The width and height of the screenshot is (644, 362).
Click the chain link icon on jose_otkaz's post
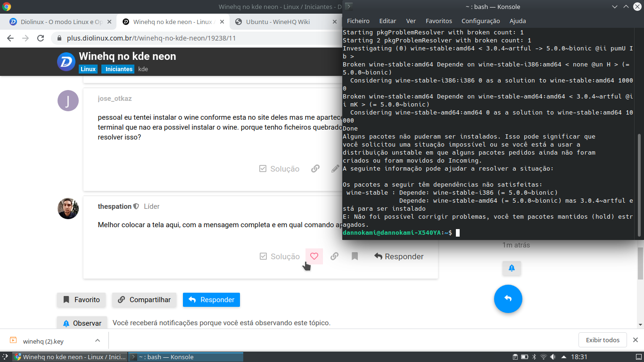coord(315,169)
